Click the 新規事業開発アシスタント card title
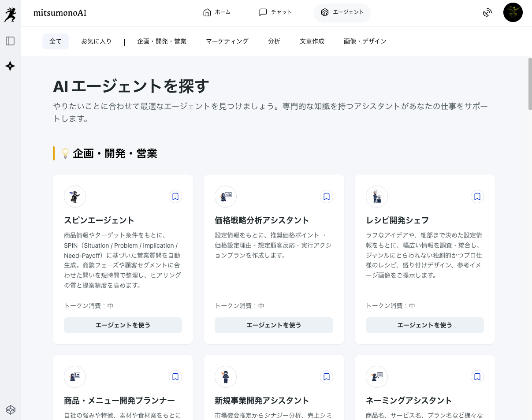The height and width of the screenshot is (420, 532). tap(262, 401)
